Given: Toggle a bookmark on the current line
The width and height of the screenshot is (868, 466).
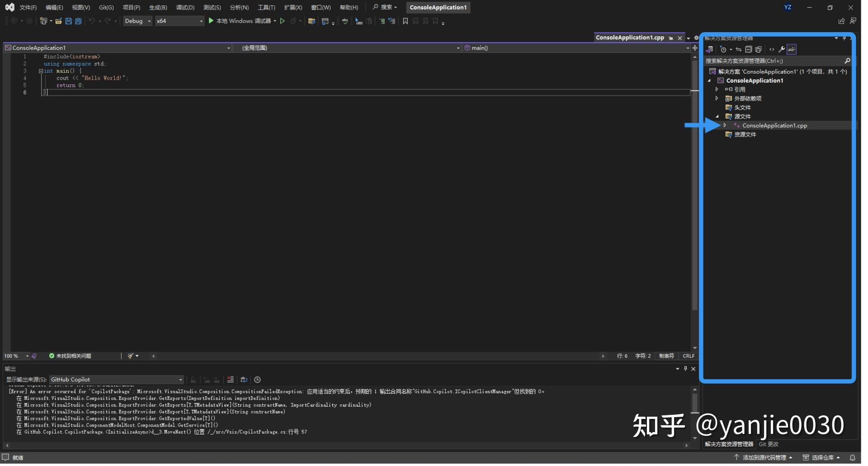Looking at the screenshot, I should pyautogui.click(x=405, y=21).
